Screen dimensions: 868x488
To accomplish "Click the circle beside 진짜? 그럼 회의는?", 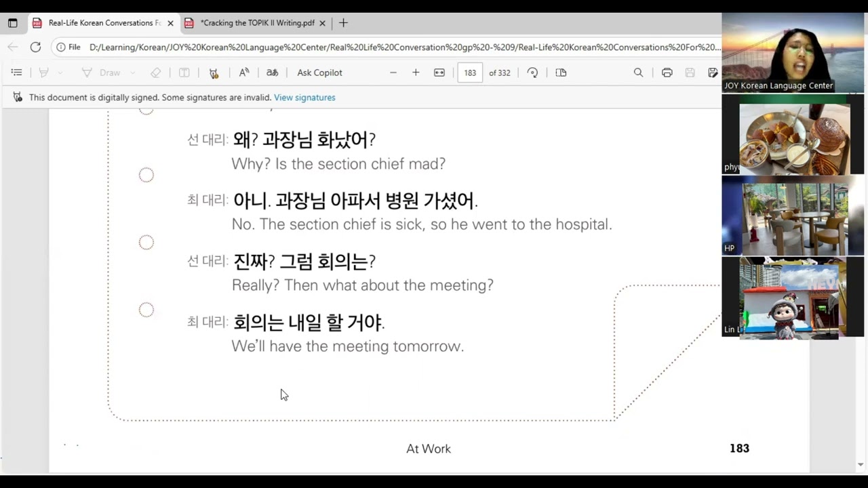I will 146,242.
